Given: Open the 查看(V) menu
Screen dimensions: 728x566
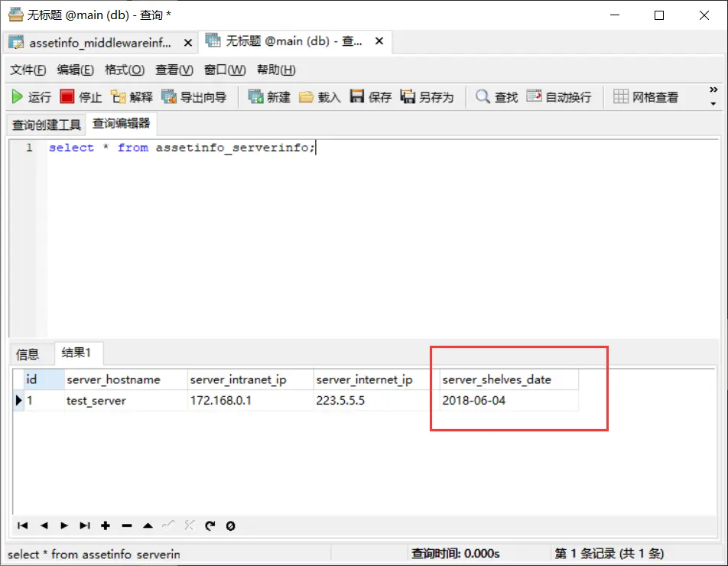Looking at the screenshot, I should coord(174,70).
